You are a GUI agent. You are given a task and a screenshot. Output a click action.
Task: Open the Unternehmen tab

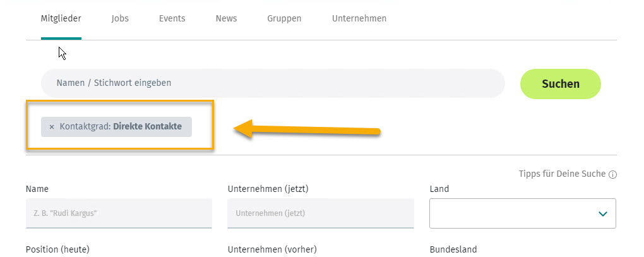359,18
